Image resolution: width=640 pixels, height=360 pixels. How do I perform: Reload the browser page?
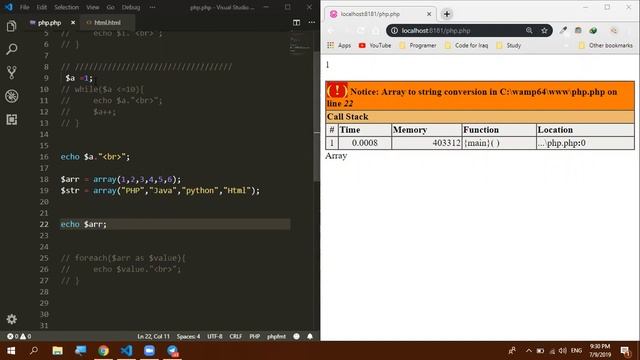[x=361, y=31]
